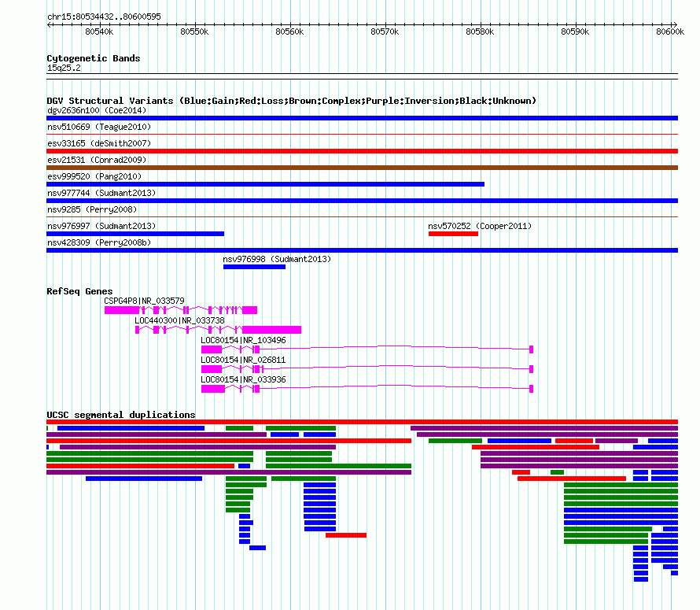Image resolution: width=700 pixels, height=610 pixels.
Task: Click the 80540k ruler tick label
Action: click(99, 31)
